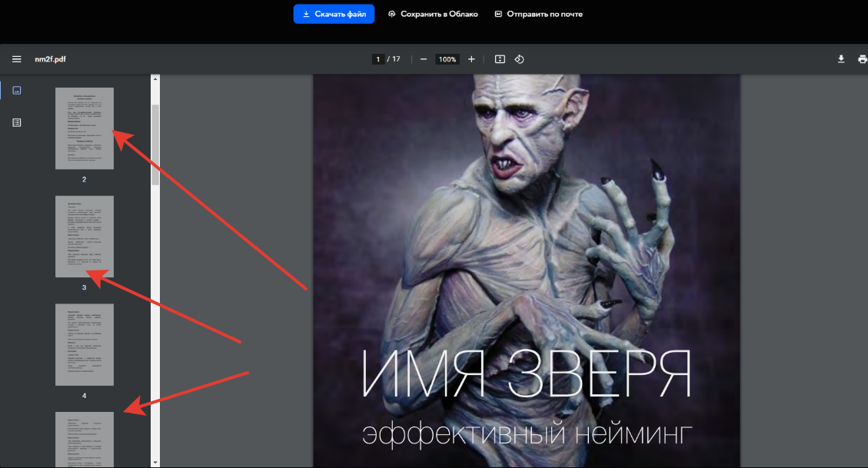The width and height of the screenshot is (868, 468).
Task: Show the thumbnails view in the sidebar
Action: tap(17, 90)
